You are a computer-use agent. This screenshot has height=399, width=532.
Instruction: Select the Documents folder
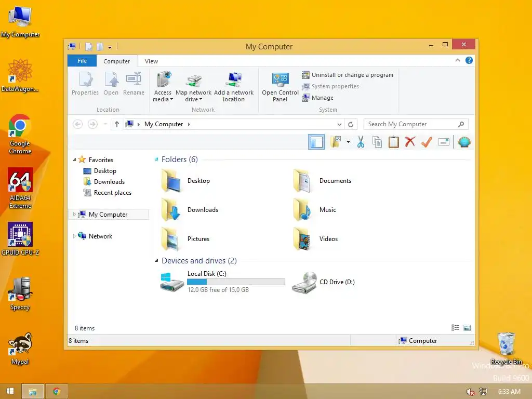click(322, 181)
